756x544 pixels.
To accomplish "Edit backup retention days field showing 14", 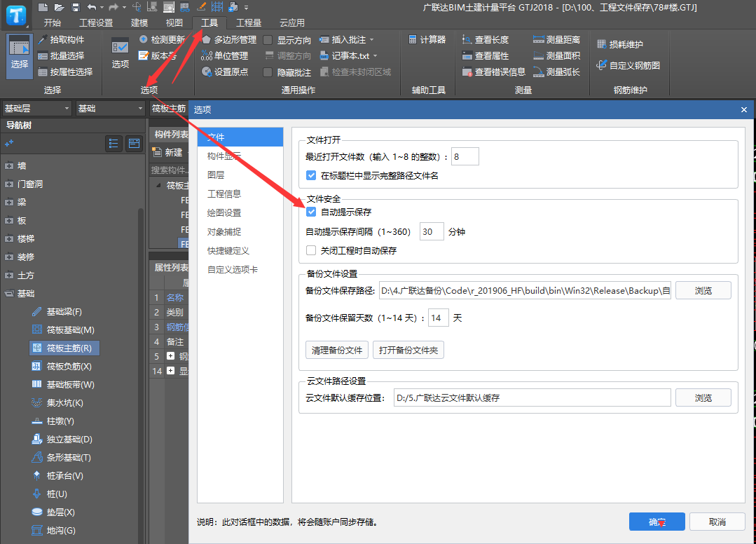I will point(439,318).
